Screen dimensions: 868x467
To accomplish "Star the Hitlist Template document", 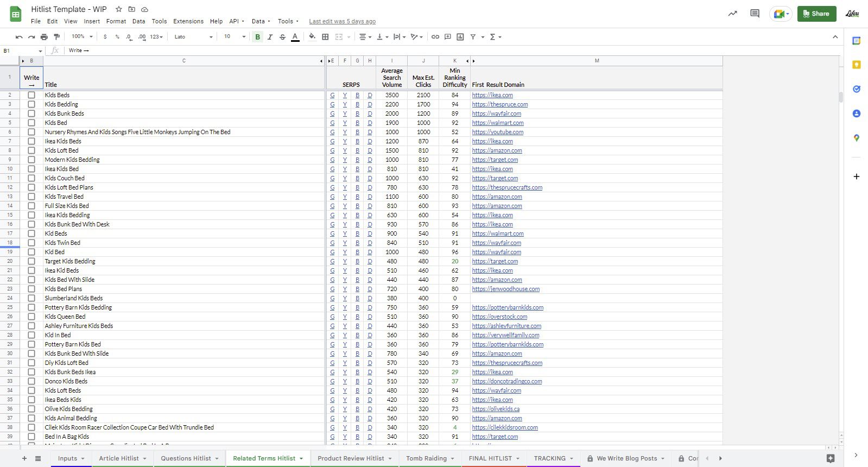I will pos(119,9).
